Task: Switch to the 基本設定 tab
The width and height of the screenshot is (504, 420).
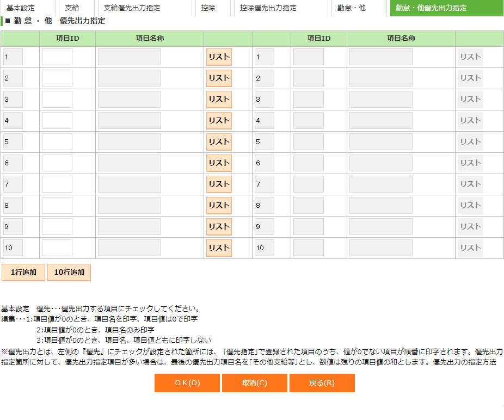Action: (x=21, y=8)
